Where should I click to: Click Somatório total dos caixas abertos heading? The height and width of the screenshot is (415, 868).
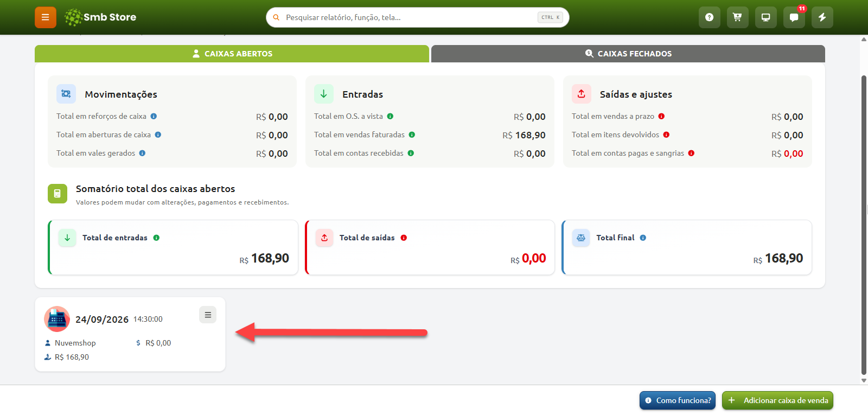pyautogui.click(x=155, y=189)
